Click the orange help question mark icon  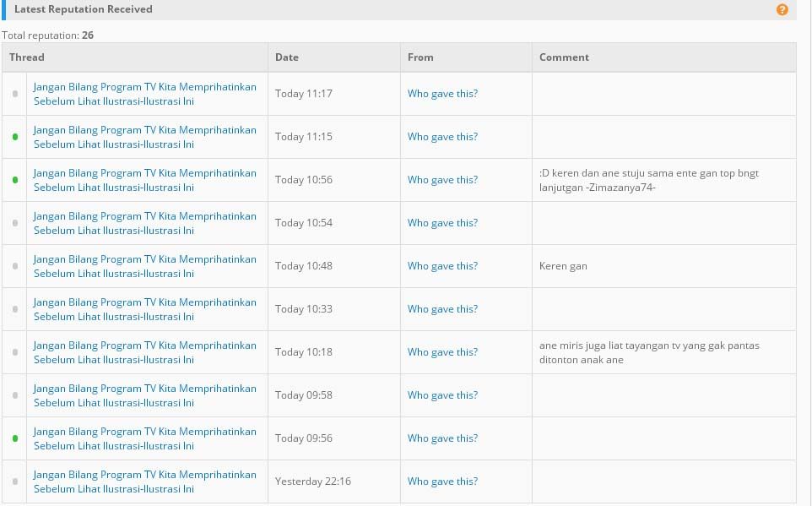coord(782,10)
